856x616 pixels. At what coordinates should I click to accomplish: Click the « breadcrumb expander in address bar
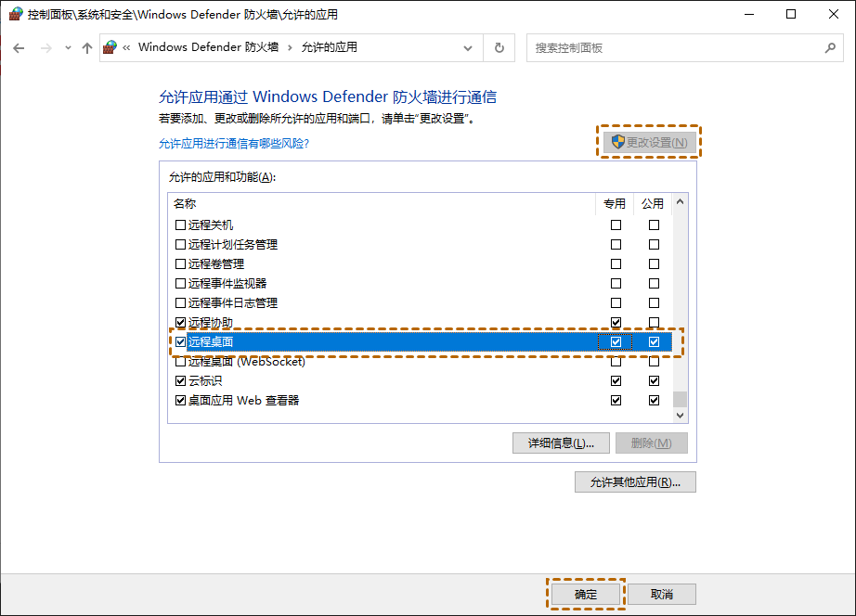coord(128,47)
